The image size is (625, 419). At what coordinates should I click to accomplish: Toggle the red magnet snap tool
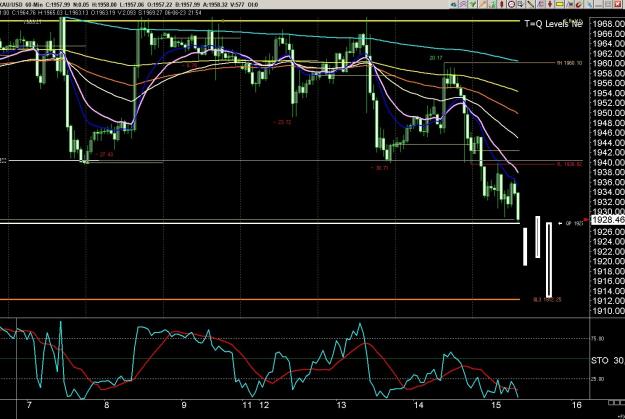[579, 4]
